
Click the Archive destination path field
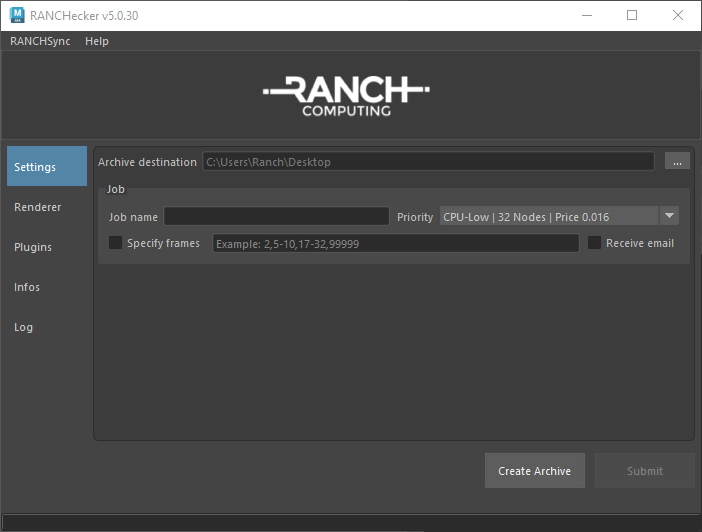click(428, 162)
